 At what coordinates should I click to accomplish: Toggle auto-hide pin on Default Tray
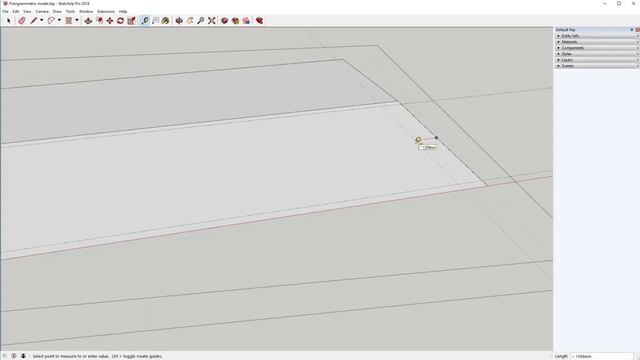click(632, 30)
